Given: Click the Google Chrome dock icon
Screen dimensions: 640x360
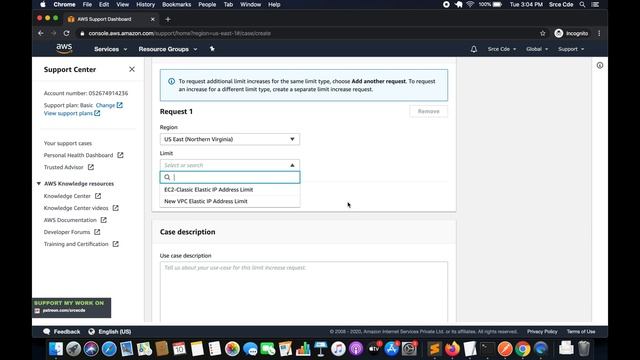Looking at the screenshot, I should click(x=522, y=349).
